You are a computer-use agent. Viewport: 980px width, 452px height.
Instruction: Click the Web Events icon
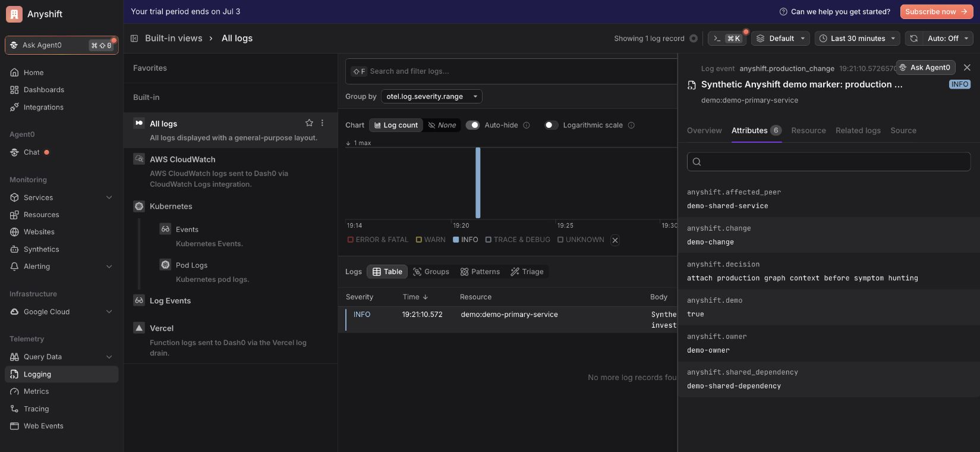click(x=14, y=426)
